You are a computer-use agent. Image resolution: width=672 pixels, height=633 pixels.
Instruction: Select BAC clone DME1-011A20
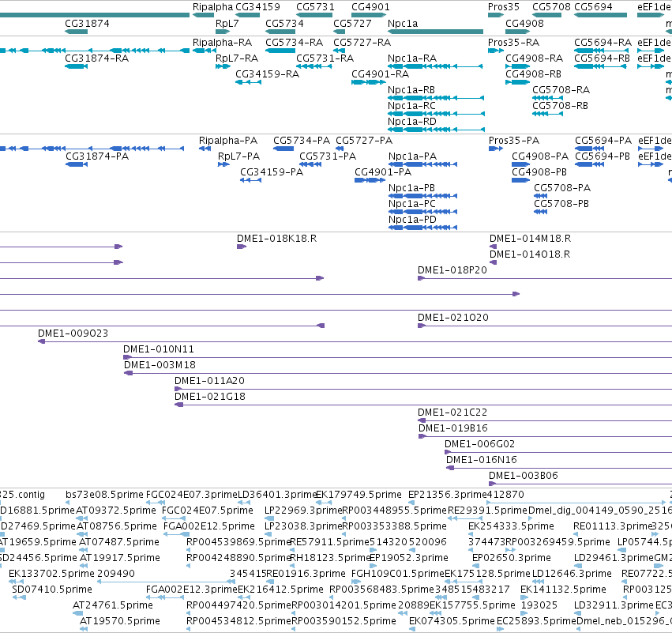[x=423, y=390]
